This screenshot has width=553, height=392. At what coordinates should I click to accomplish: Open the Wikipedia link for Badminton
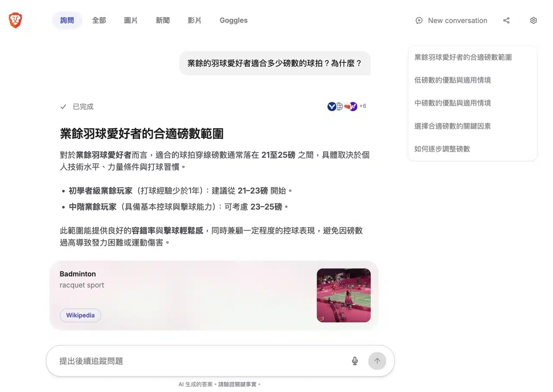(80, 315)
